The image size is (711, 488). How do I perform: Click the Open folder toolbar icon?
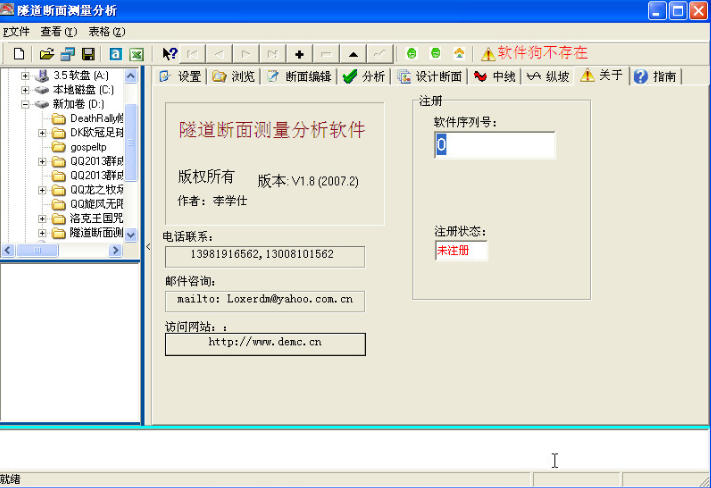coord(47,53)
